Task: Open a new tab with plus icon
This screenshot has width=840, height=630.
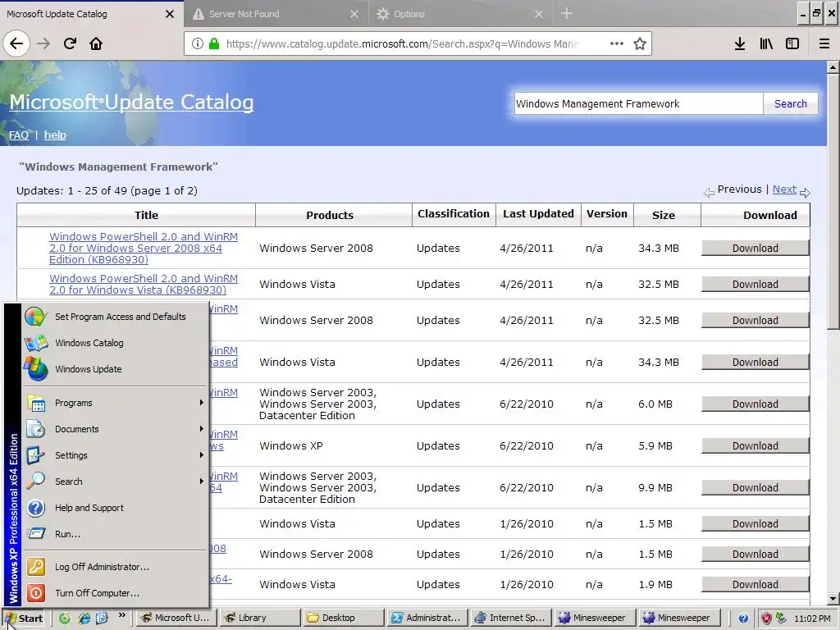Action: pos(567,13)
